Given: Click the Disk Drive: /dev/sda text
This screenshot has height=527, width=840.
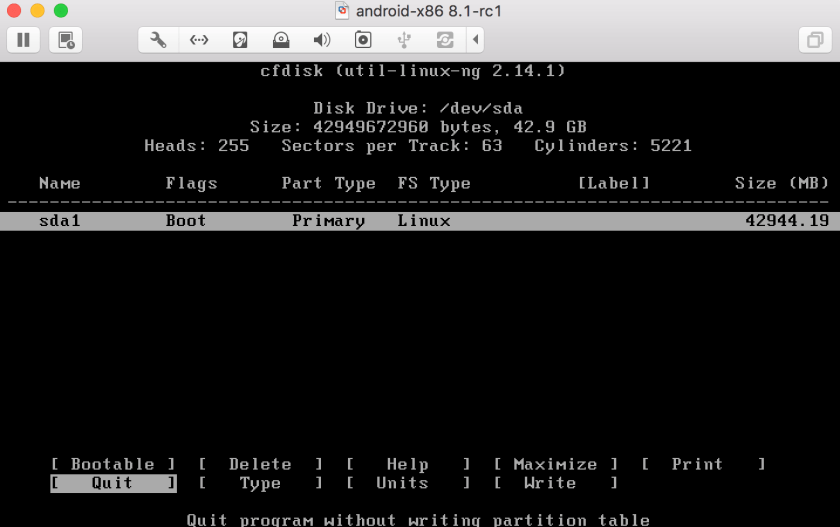Looking at the screenshot, I should pos(418,108).
